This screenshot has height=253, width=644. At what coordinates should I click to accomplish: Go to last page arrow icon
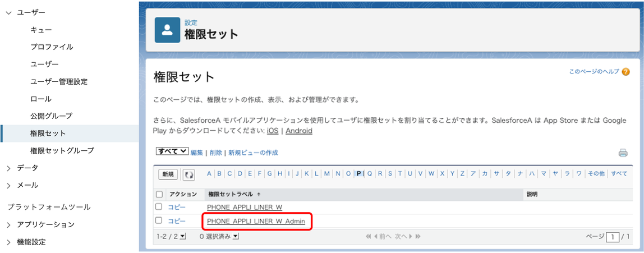[x=418, y=237]
